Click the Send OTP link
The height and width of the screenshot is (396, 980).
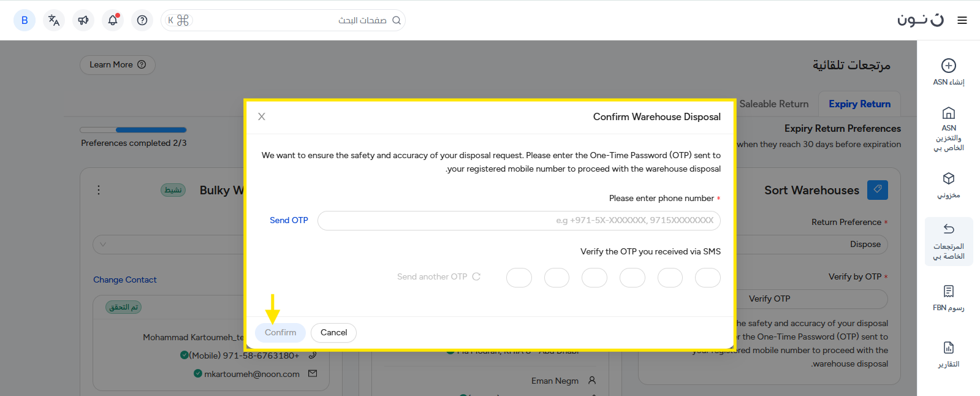[x=289, y=220]
